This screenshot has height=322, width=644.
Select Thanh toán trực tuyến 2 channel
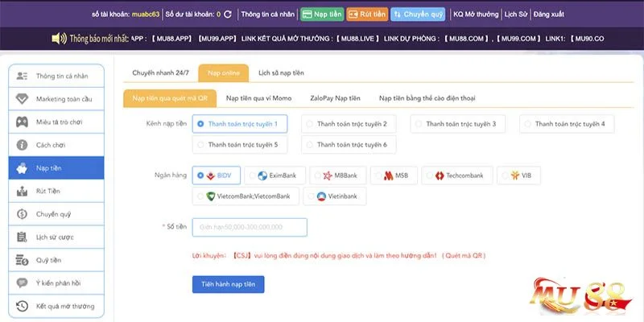pos(349,124)
